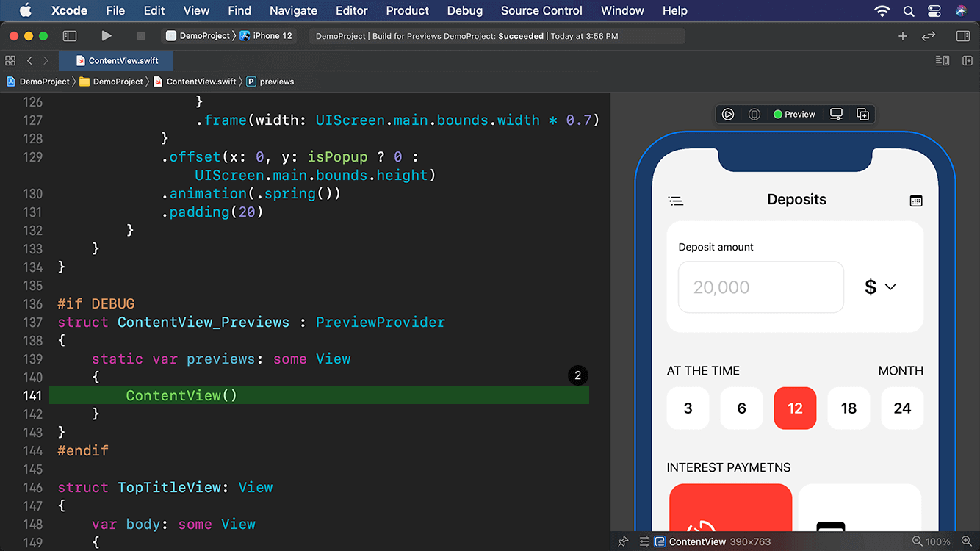
Task: Click the #if DEBUG directive line
Action: (96, 303)
